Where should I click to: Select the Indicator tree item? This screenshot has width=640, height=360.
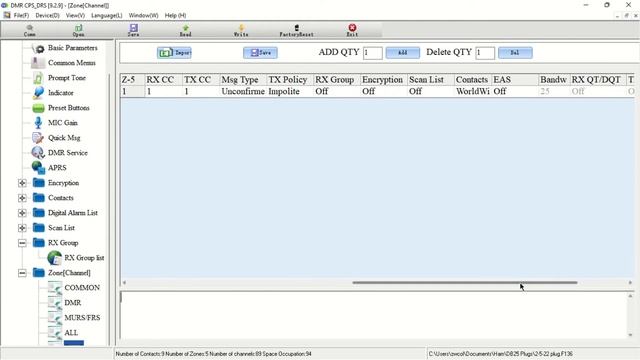tap(61, 93)
